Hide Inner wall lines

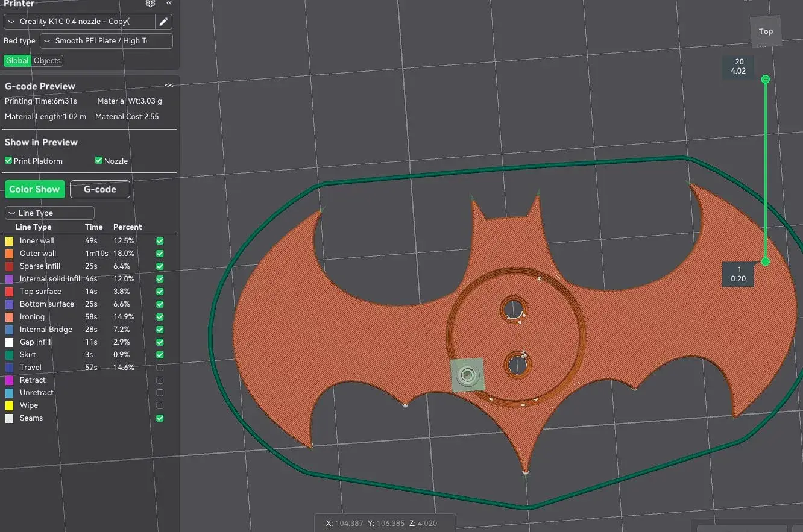[160, 241]
